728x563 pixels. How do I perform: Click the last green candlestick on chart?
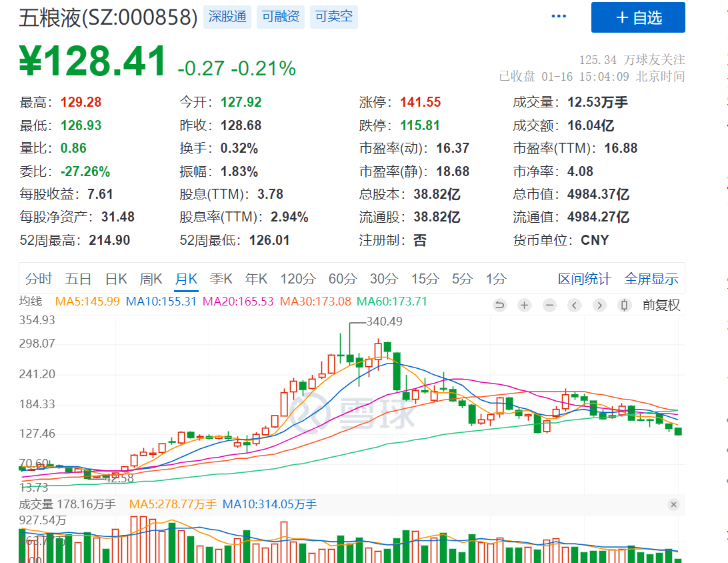(678, 432)
